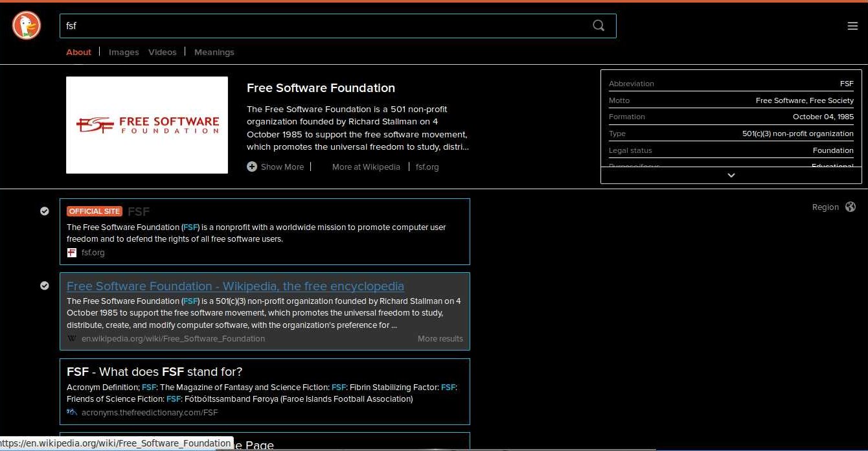Open the Meanings tab
This screenshot has width=868, height=451.
[x=214, y=52]
